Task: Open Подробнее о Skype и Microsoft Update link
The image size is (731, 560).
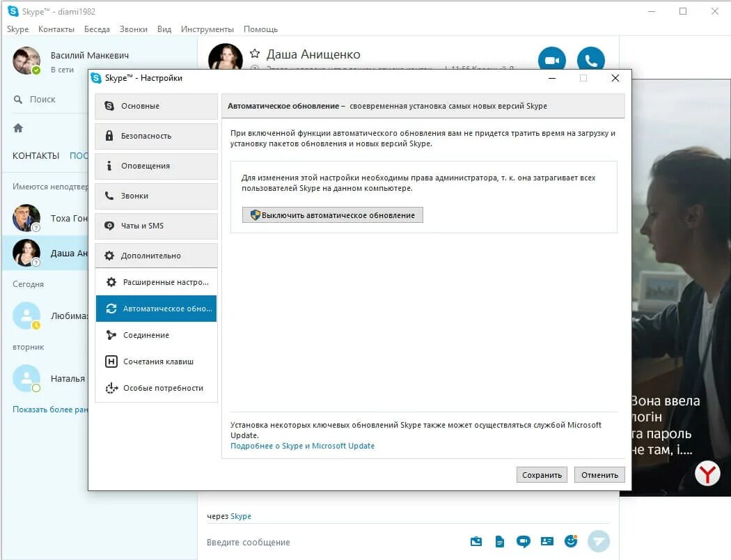Action: tap(302, 446)
